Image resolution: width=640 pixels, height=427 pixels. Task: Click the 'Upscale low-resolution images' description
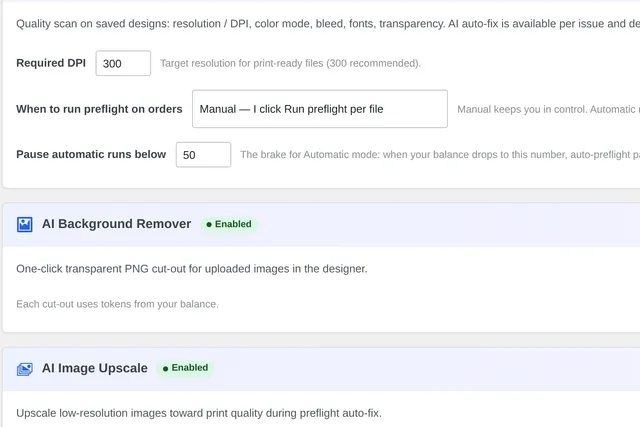click(199, 413)
